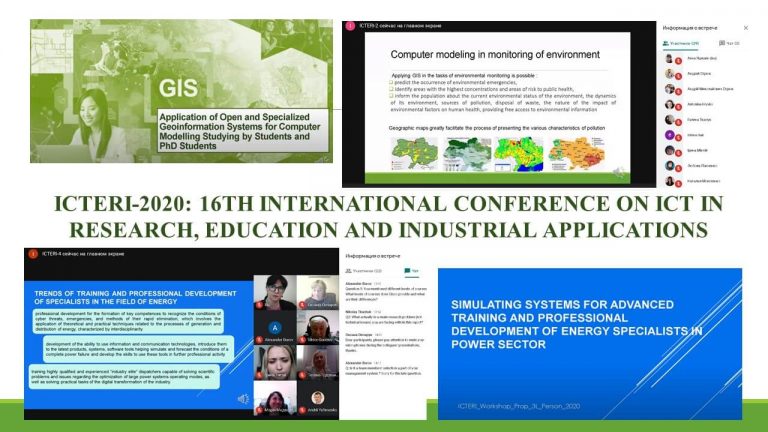Select blonde woman close-up video tile
The width and height of the screenshot is (768, 432).
coord(275,363)
